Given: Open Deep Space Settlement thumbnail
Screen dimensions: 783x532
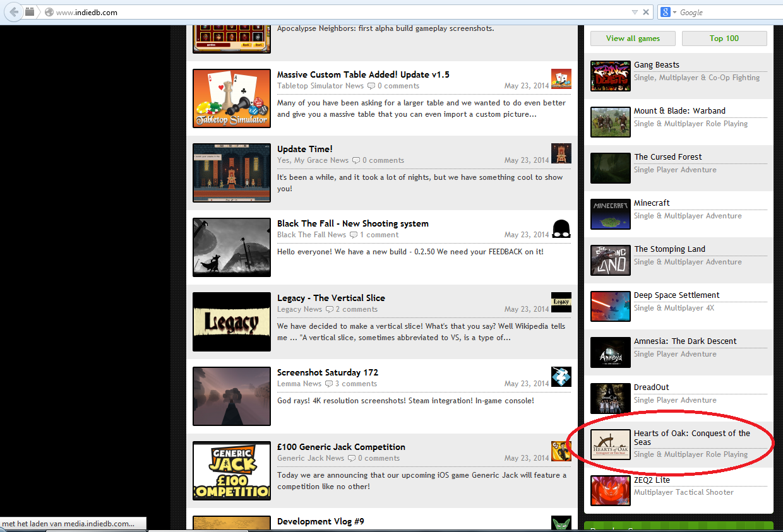Looking at the screenshot, I should [x=611, y=307].
